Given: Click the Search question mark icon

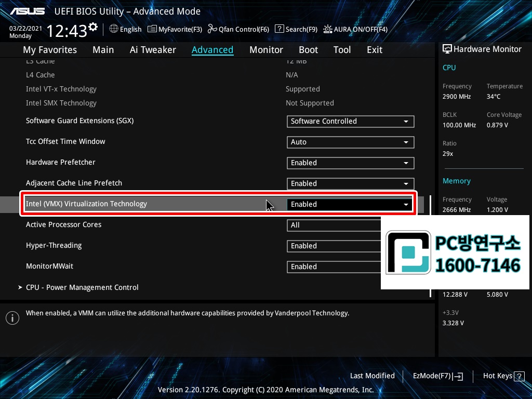Looking at the screenshot, I should [279, 29].
